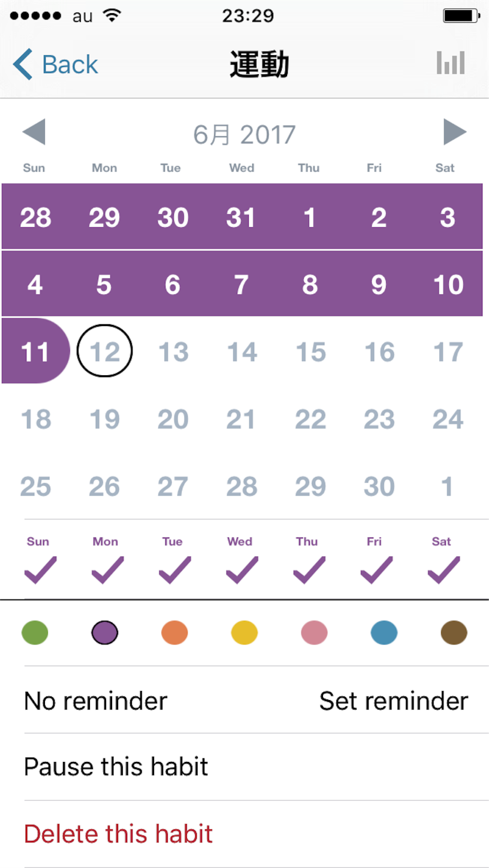The width and height of the screenshot is (489, 868).
Task: Tap the Back chevron arrow
Action: pos(23,64)
